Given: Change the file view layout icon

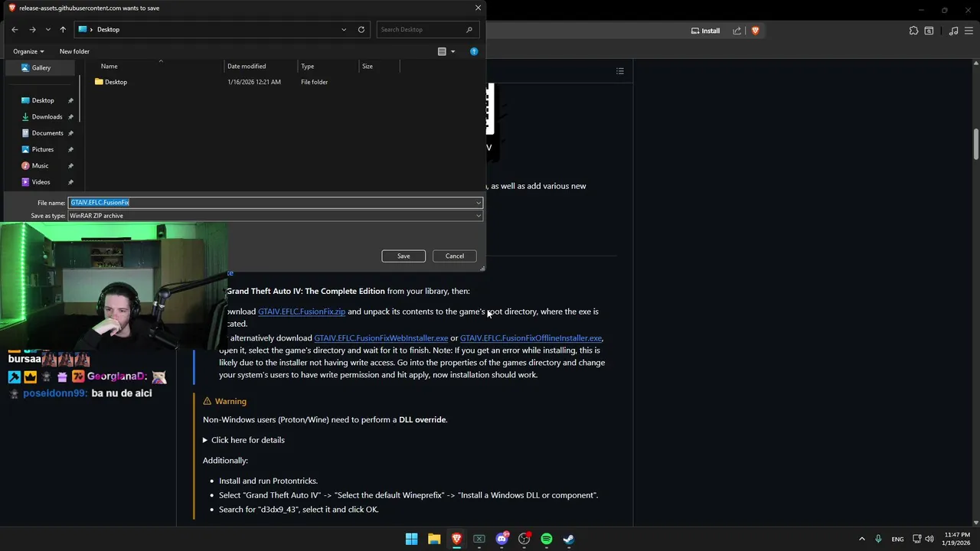Looking at the screenshot, I should 442,51.
